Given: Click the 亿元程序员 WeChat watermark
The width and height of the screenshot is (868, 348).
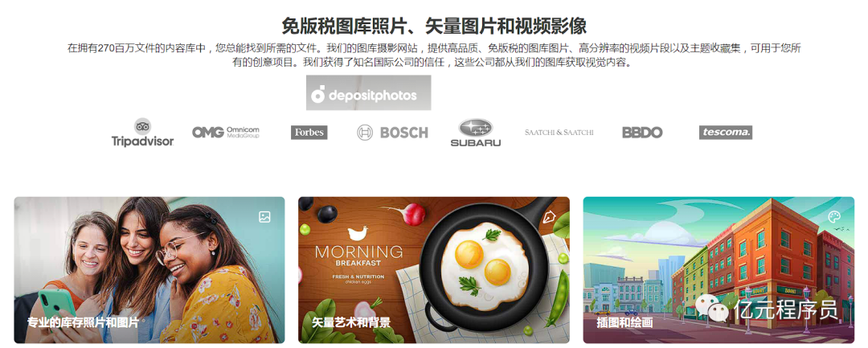Looking at the screenshot, I should click(767, 308).
